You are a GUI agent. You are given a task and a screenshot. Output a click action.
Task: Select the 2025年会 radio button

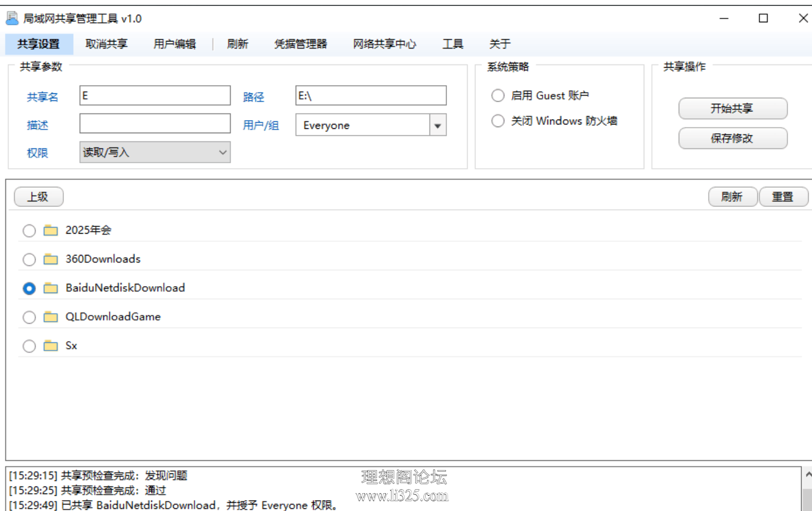[x=29, y=231]
